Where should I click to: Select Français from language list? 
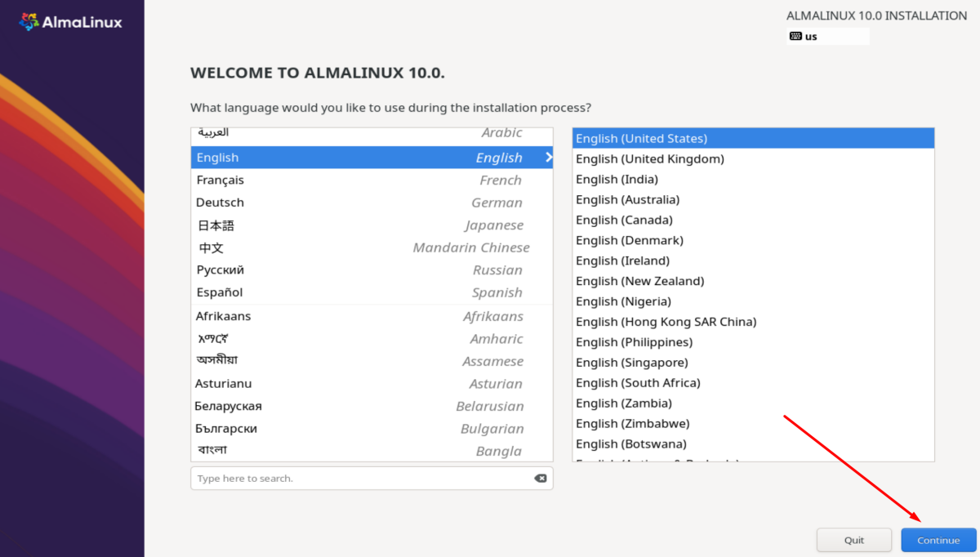[372, 180]
